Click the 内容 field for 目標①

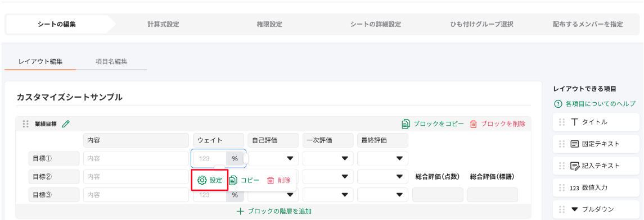(136, 158)
